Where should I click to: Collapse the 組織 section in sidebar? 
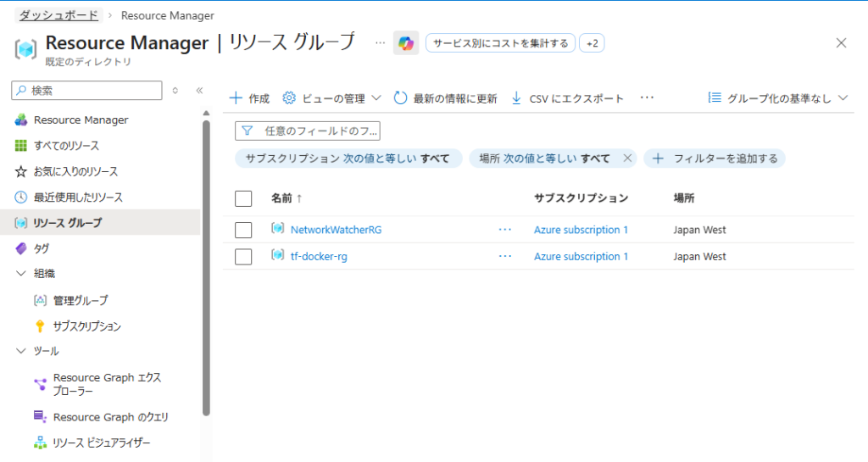21,274
